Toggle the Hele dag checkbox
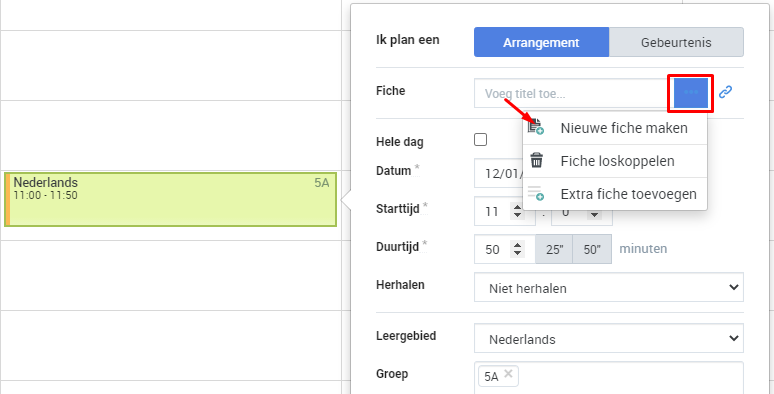774x394 pixels. click(480, 140)
